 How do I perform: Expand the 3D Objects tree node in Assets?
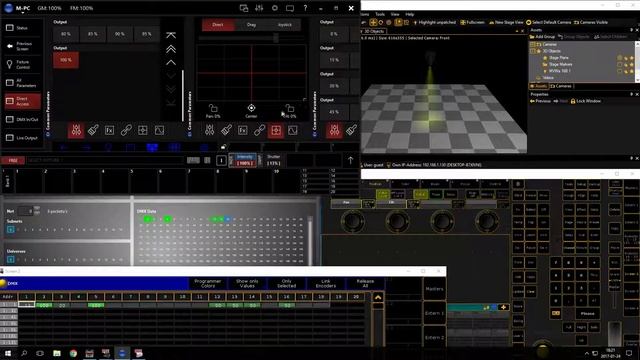pyautogui.click(x=533, y=51)
